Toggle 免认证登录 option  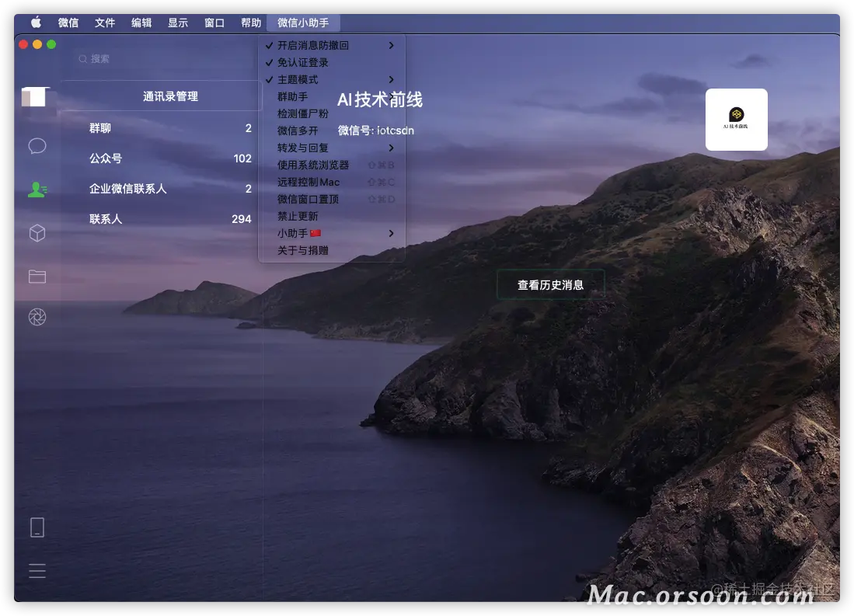tap(331, 62)
